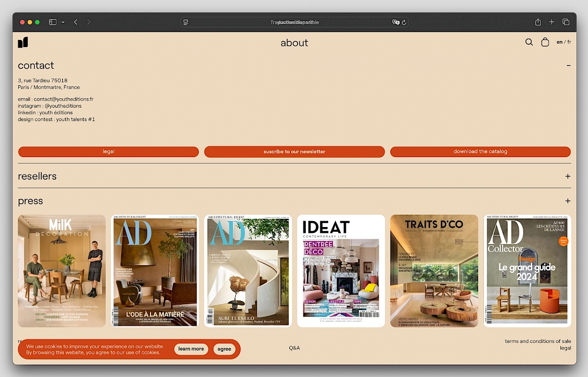Click subscribe to our newsletter button
This screenshot has width=588, height=377.
tap(294, 152)
